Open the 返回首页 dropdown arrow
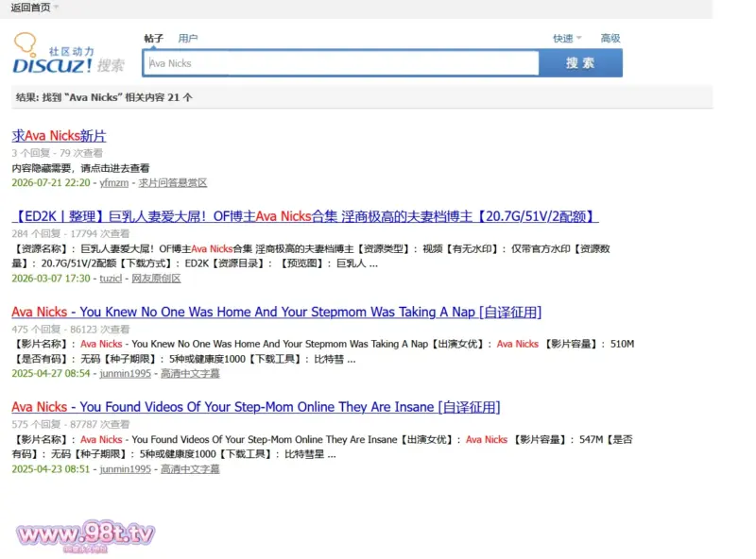 56,7
